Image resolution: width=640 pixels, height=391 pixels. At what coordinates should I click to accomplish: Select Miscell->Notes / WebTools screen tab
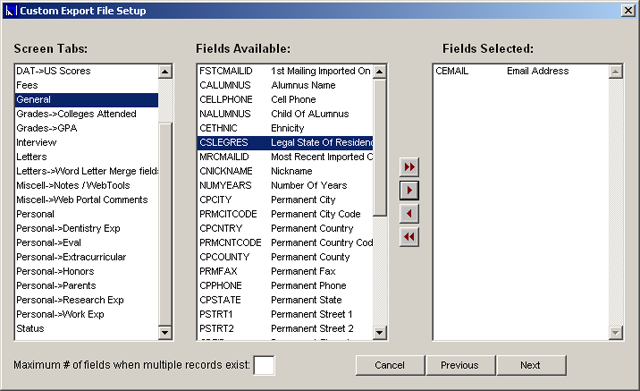coord(87,185)
